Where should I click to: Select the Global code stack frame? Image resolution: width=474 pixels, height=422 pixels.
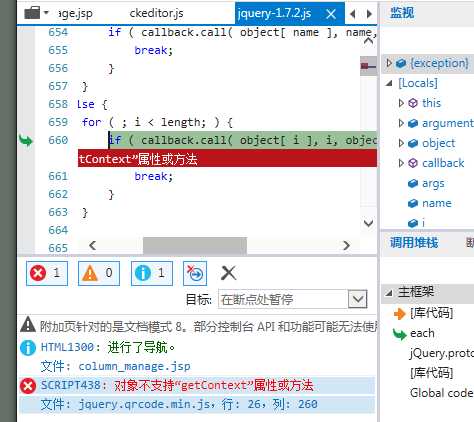coord(441,393)
